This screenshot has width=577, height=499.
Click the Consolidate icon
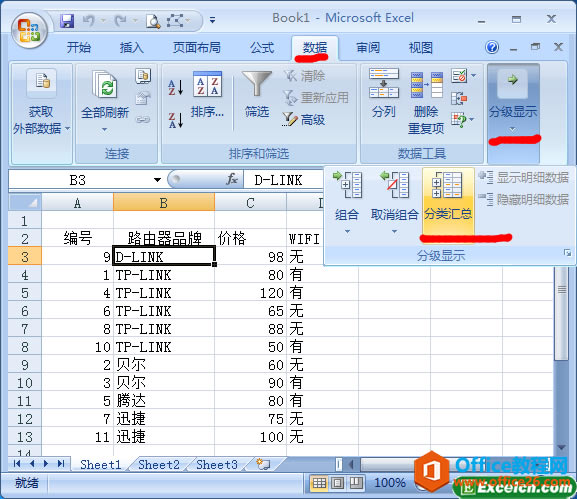pos(459,98)
